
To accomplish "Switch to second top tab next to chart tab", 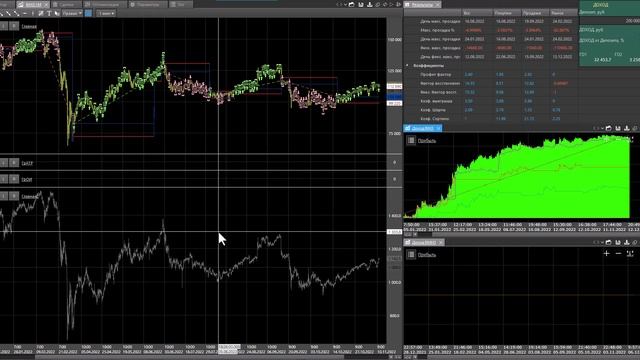I will pyautogui.click(x=66, y=4).
